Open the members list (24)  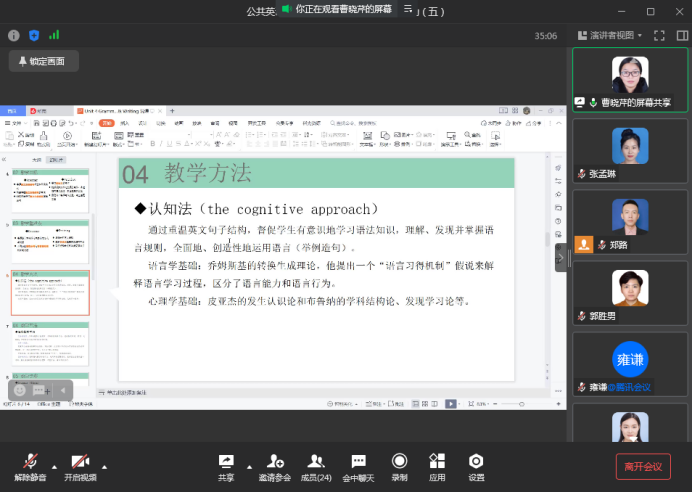click(x=316, y=463)
